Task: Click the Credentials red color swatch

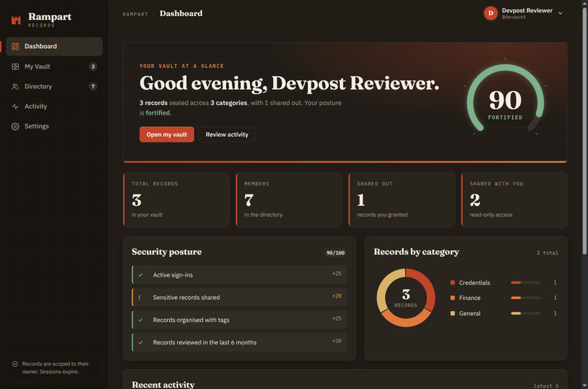Action: (452, 282)
